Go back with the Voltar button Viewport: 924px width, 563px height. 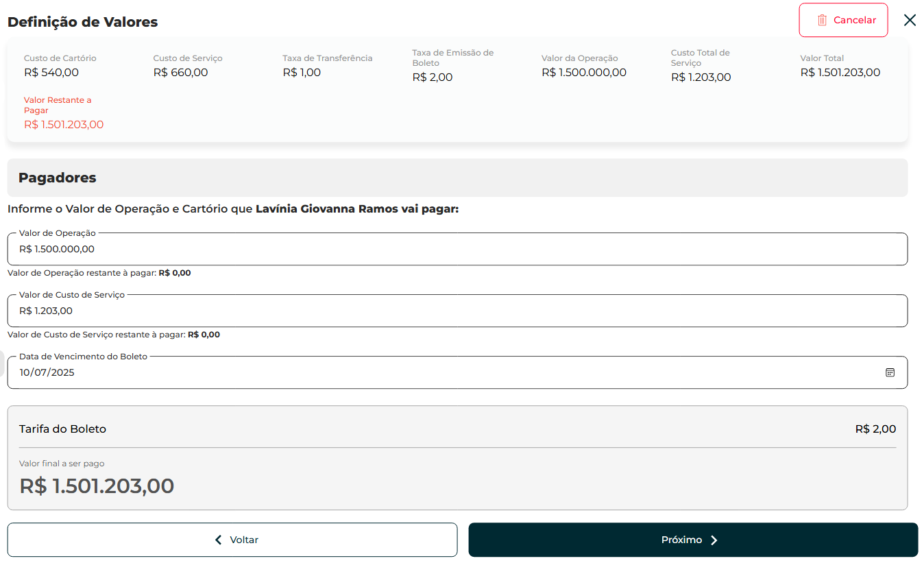(232, 540)
